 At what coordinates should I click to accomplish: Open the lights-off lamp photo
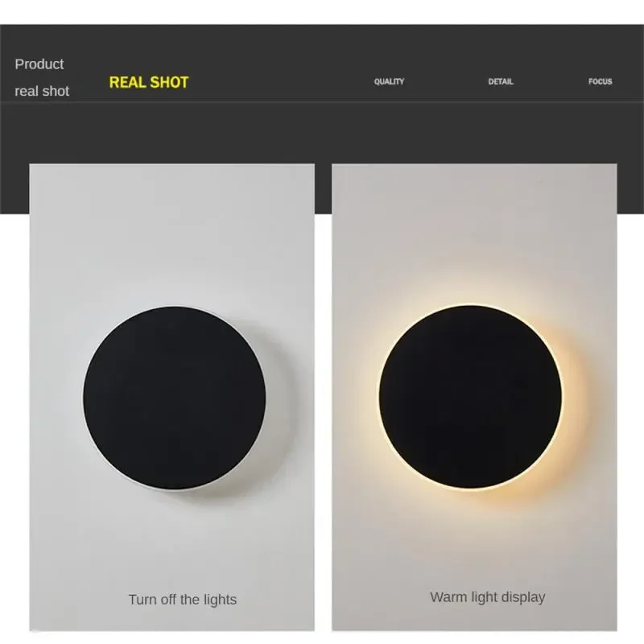[x=172, y=397]
